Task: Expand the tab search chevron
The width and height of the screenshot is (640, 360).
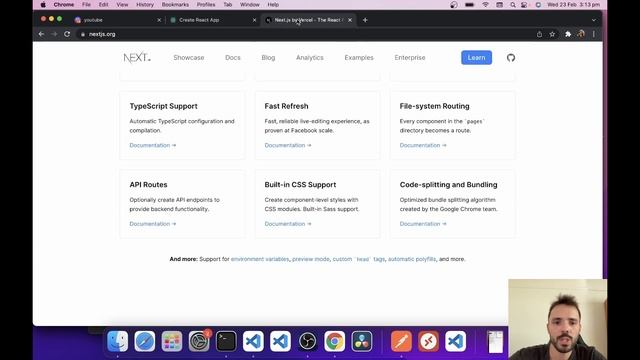Action: [x=593, y=20]
